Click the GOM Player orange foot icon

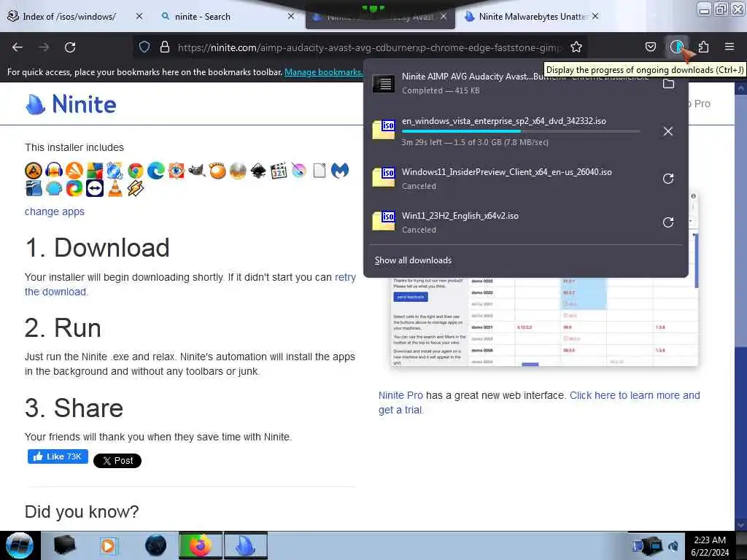click(x=217, y=171)
